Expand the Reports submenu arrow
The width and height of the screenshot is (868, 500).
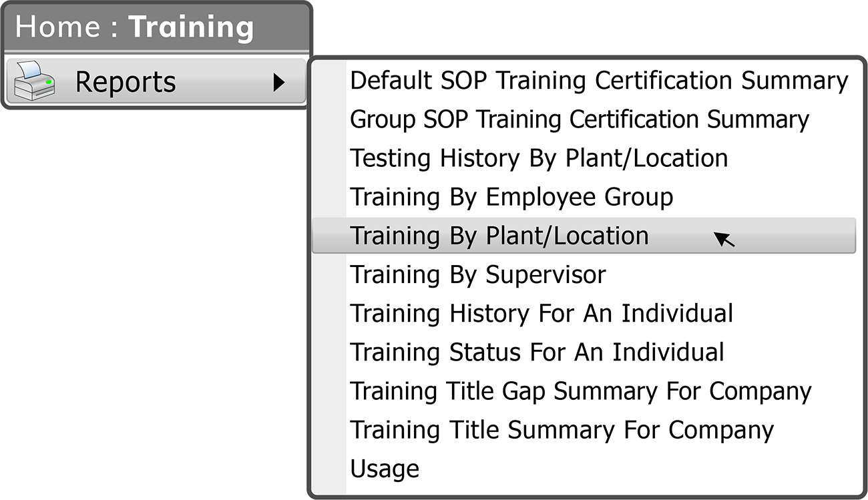tap(279, 82)
